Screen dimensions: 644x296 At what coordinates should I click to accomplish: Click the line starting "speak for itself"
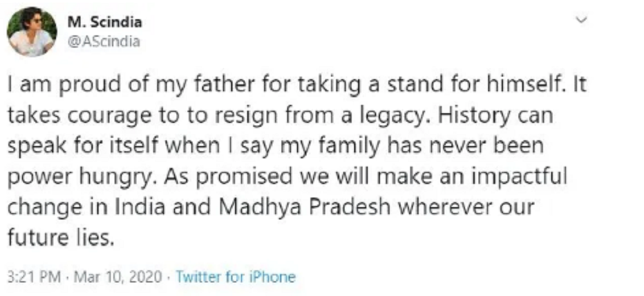pos(276,147)
